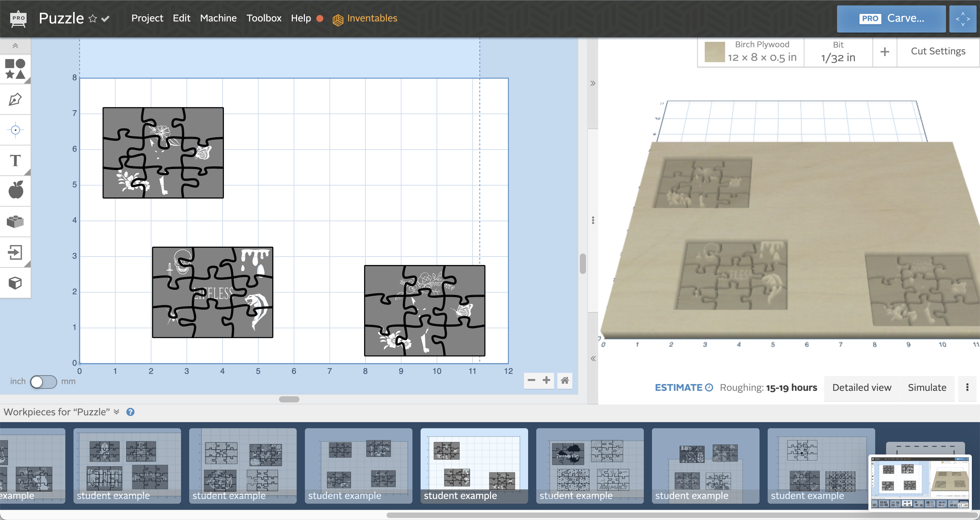The height and width of the screenshot is (520, 980).
Task: Click Detailed view estimate link
Action: click(x=861, y=387)
